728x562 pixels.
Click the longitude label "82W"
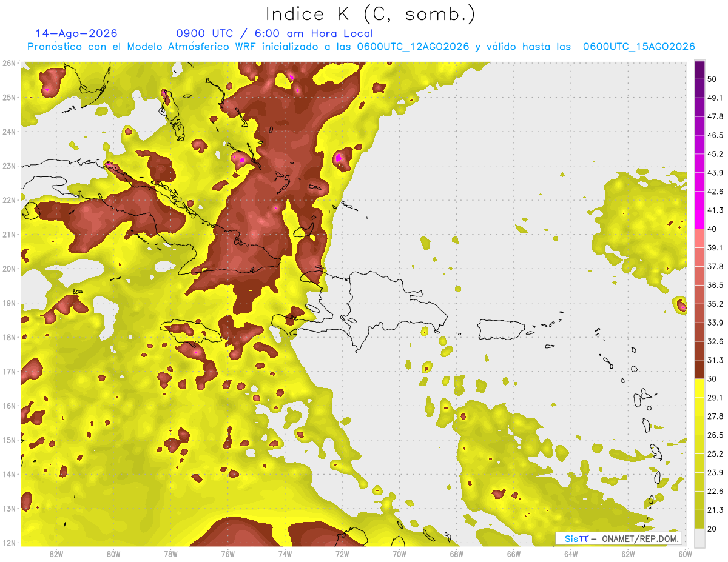pos(56,554)
